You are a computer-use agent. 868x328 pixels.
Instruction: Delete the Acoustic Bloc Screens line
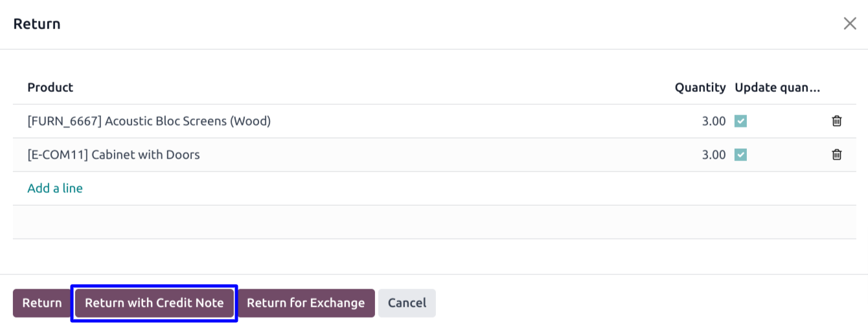tap(837, 121)
